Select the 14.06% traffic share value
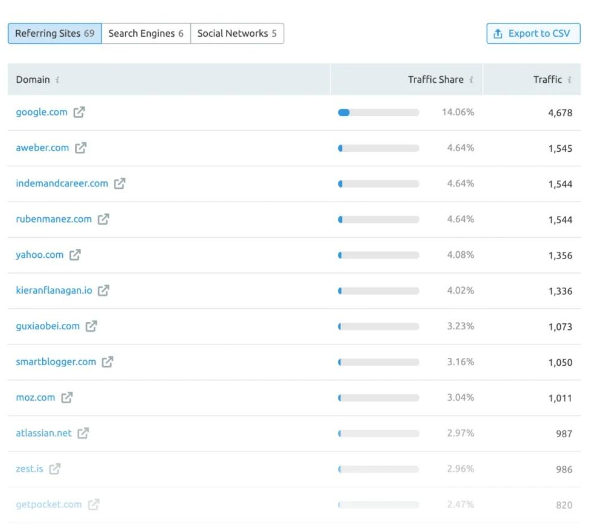This screenshot has width=595, height=531. pyautogui.click(x=458, y=112)
